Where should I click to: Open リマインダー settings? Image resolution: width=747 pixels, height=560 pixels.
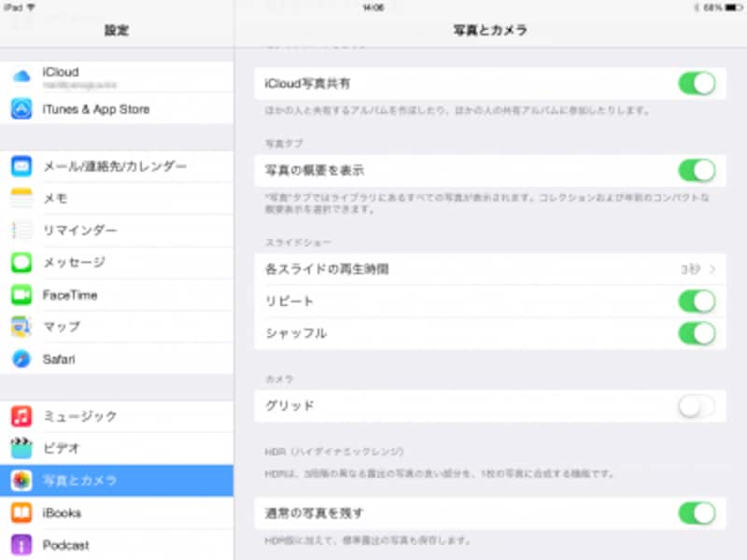(117, 231)
